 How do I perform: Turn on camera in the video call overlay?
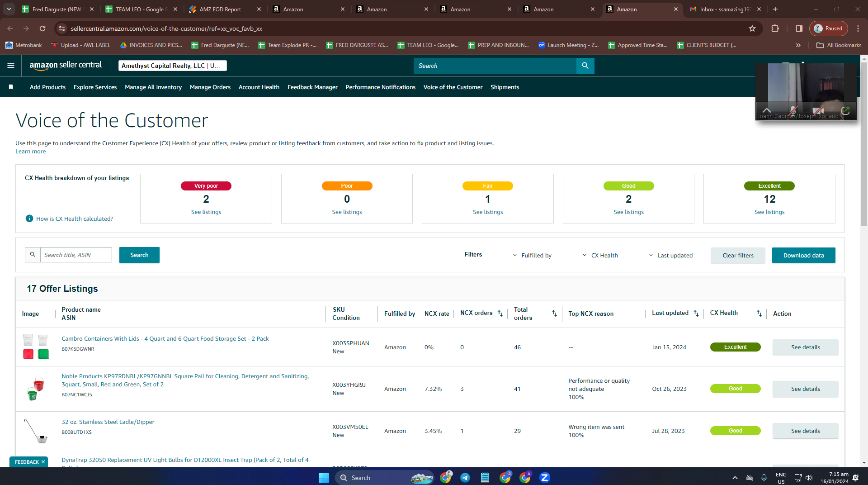click(818, 110)
